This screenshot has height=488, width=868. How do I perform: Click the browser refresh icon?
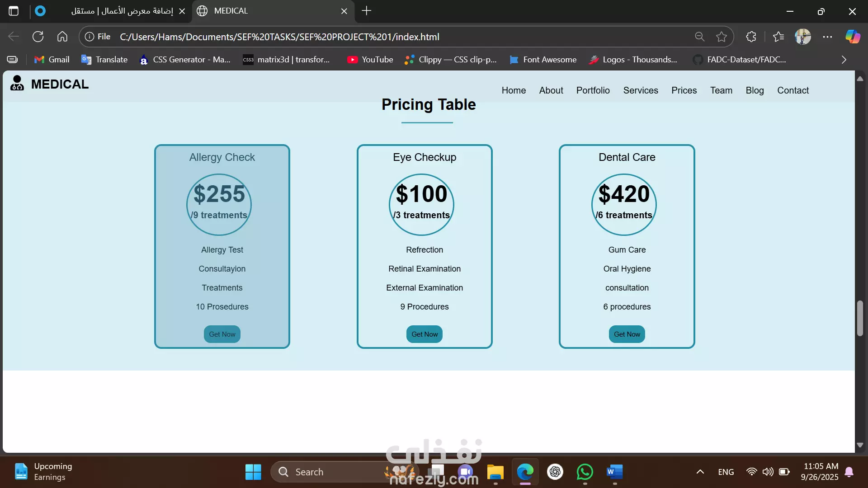click(x=38, y=37)
